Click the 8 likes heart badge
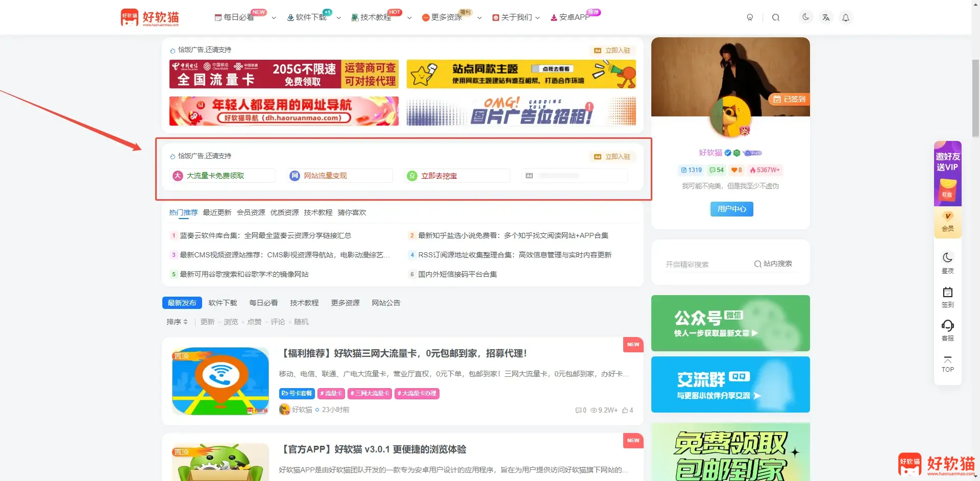Viewport: 980px width, 481px height. coord(737,170)
